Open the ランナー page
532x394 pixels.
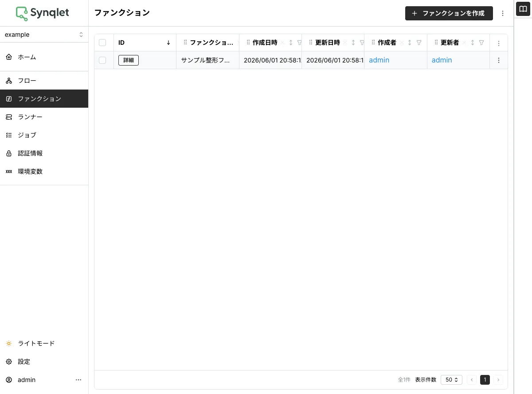tap(44, 117)
